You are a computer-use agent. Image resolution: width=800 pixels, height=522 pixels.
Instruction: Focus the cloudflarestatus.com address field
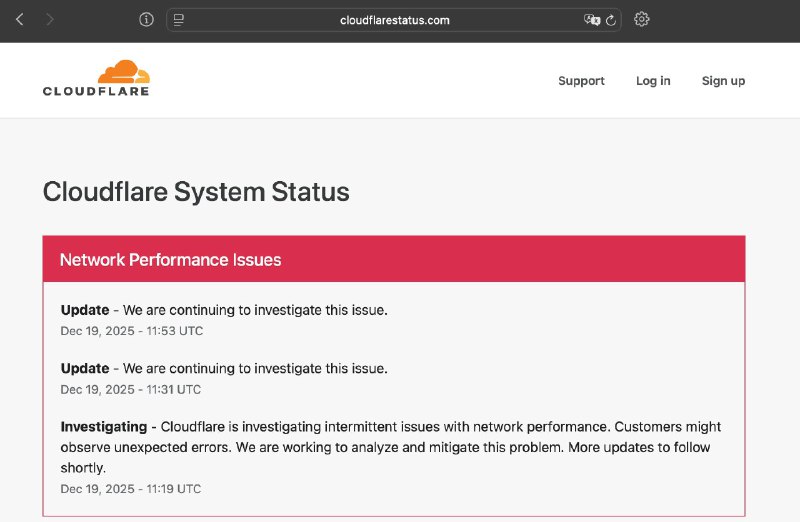394,20
